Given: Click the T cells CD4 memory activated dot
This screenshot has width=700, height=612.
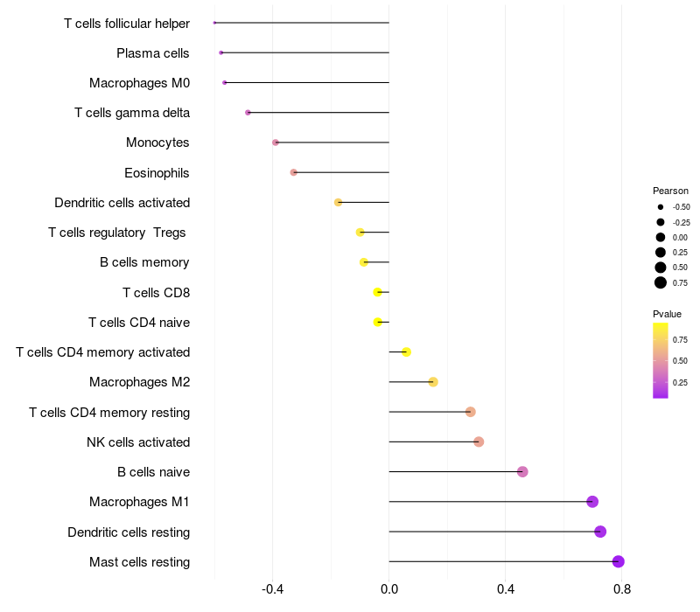Looking at the screenshot, I should (406, 352).
